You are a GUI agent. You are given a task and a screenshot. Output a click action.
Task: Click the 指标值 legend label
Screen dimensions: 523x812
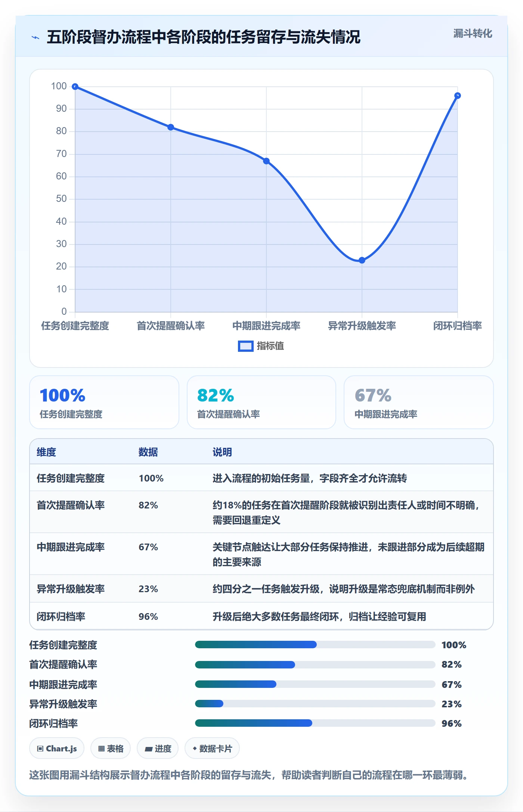270,346
